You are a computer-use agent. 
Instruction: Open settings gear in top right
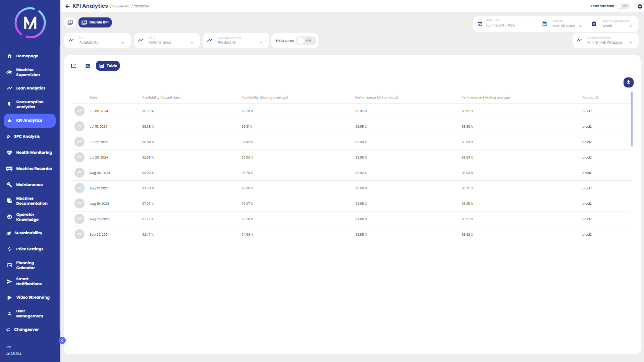[x=640, y=6]
